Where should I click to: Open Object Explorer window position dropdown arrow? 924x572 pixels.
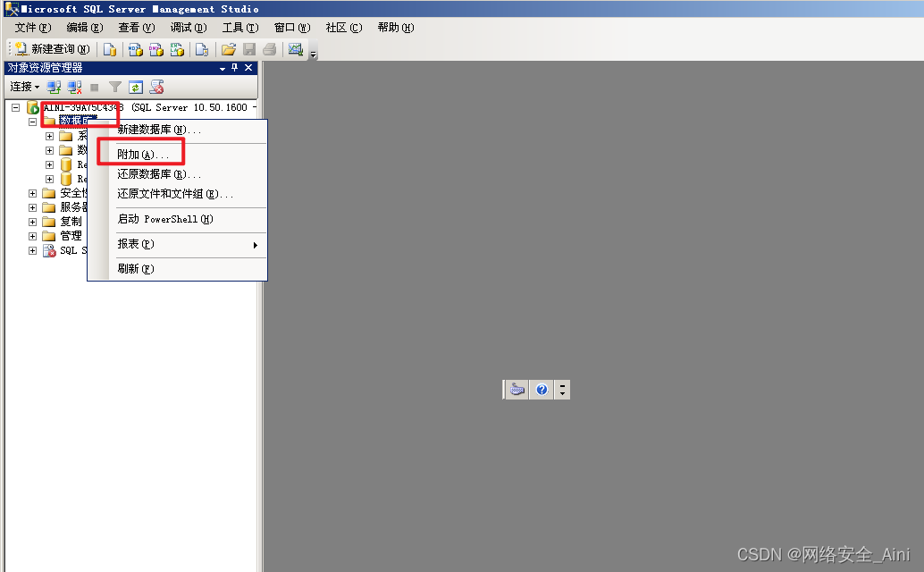tap(223, 68)
